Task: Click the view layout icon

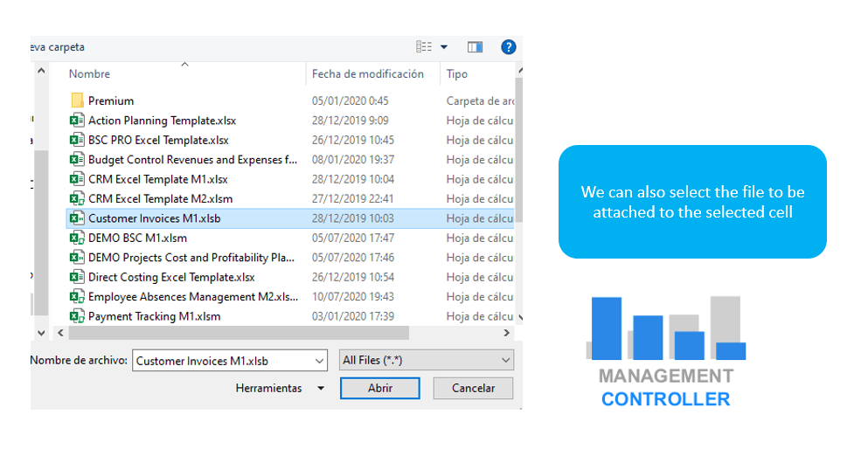Action: (424, 47)
